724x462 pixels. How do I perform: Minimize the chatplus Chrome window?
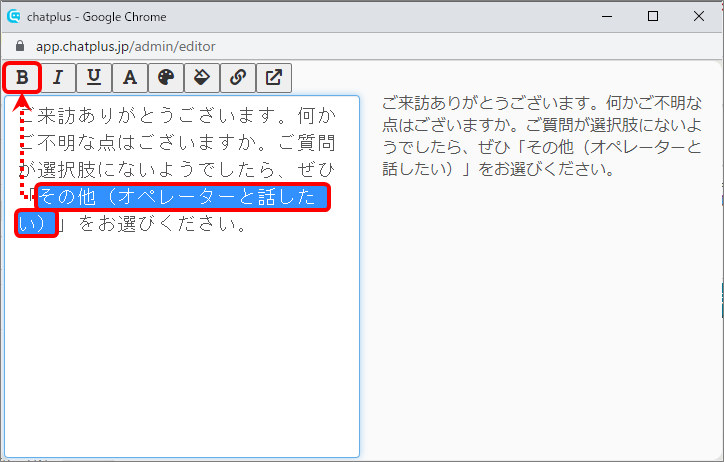[x=607, y=17]
